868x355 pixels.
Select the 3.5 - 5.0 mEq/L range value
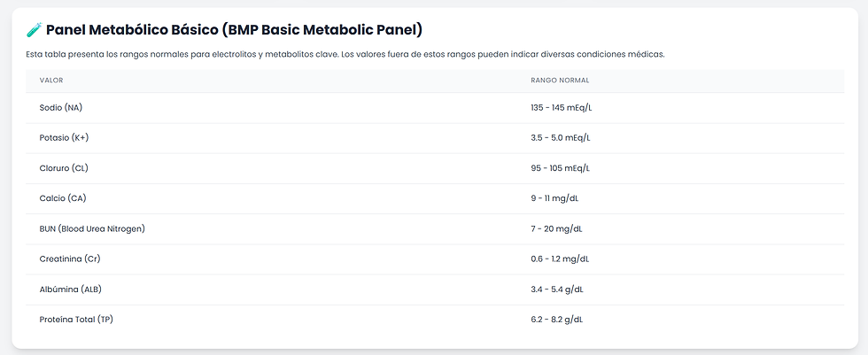pos(561,138)
